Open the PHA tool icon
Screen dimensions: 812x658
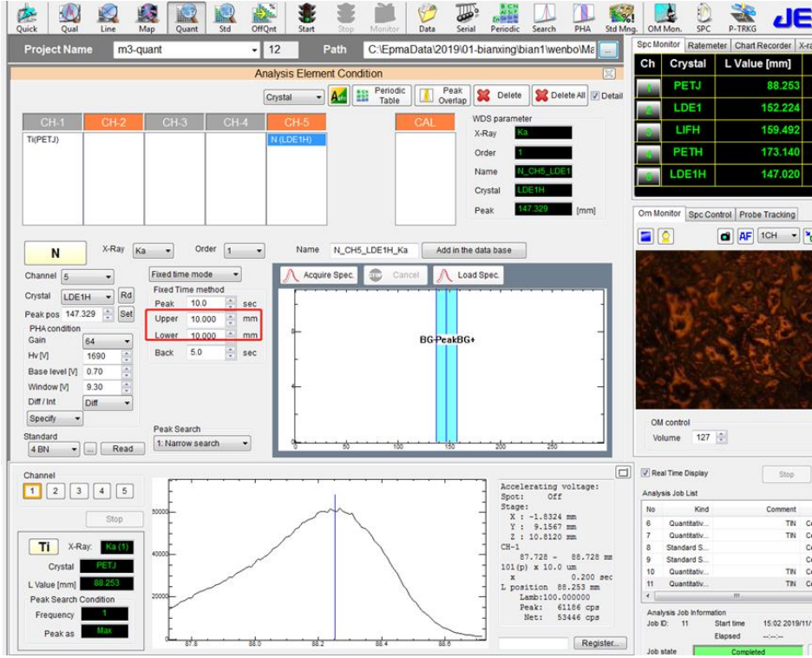click(583, 16)
